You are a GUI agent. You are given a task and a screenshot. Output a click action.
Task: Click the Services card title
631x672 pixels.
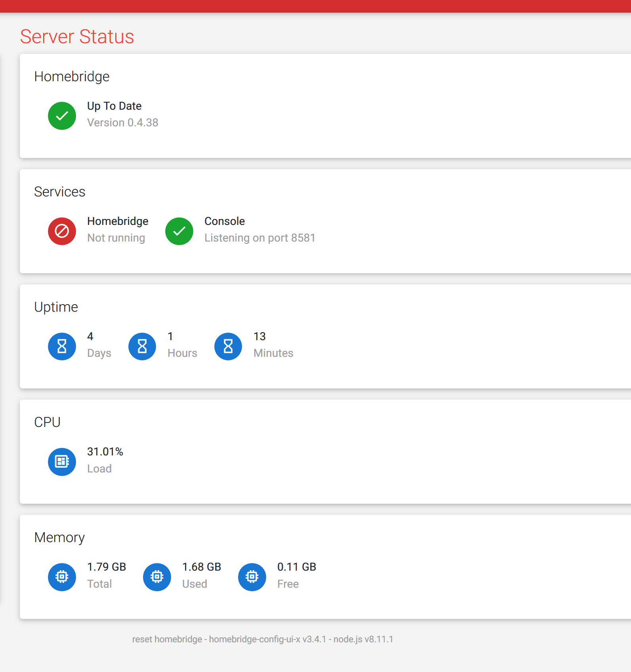click(x=60, y=192)
